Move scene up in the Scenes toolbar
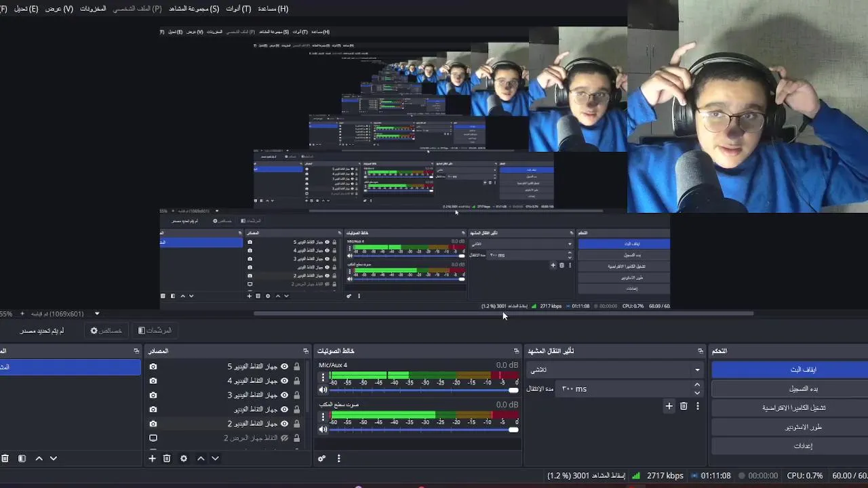The width and height of the screenshot is (868, 488). pos(39,459)
